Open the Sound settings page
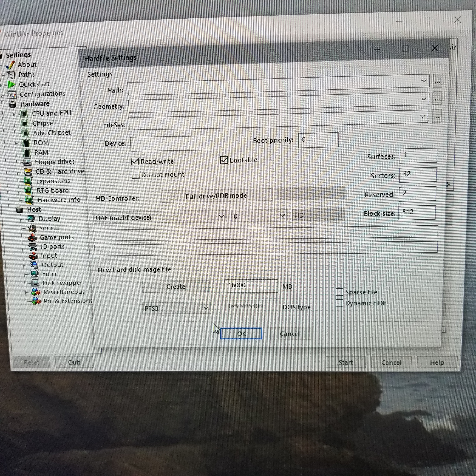Viewport: 476px width, 476px height. pos(49,228)
